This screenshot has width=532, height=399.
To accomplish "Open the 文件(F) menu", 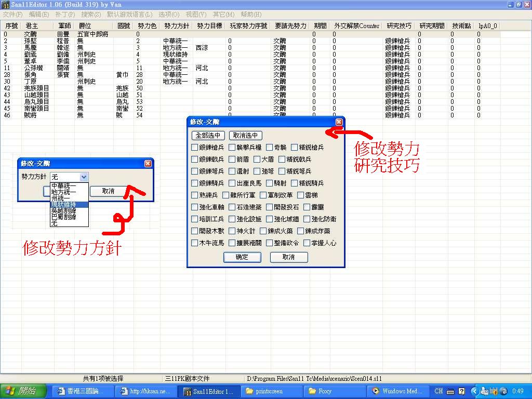I will (12, 14).
